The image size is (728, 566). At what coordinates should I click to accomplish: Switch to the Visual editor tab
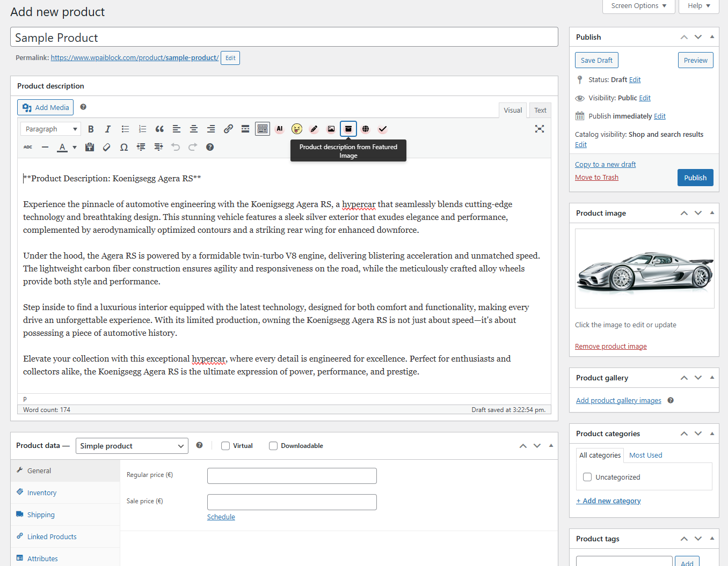tap(513, 110)
